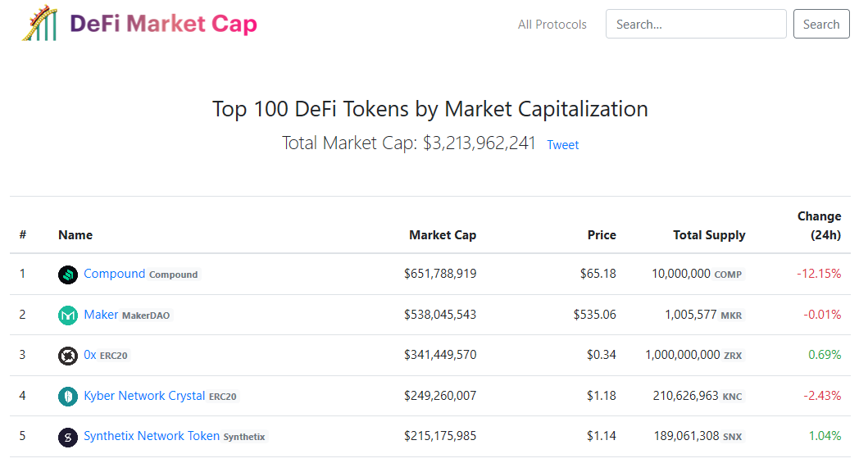Click the DeFi Market Cap title text
Viewport: 868px width, 463px height.
[x=163, y=24]
